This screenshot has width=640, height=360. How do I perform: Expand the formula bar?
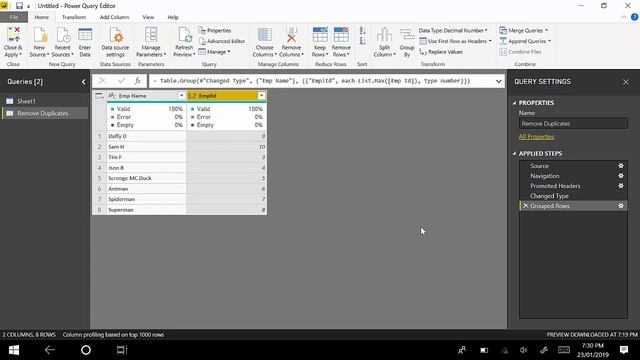[x=498, y=81]
